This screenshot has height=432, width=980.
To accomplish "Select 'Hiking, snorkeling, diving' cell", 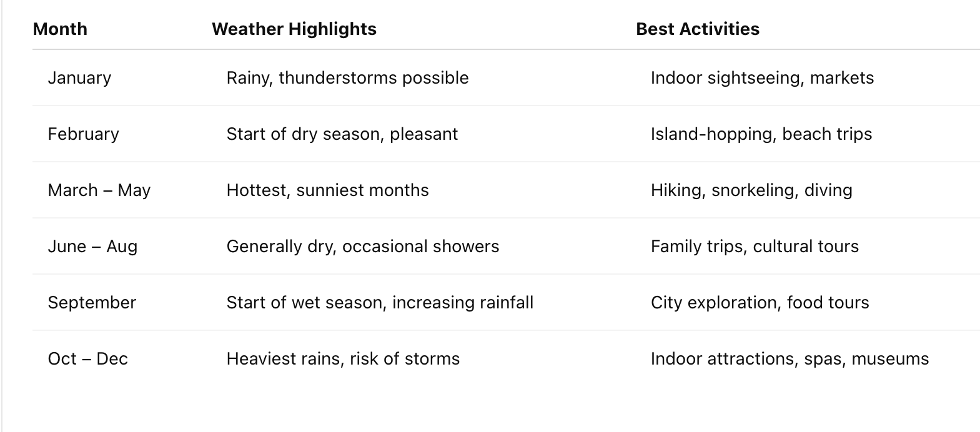I will 751,190.
